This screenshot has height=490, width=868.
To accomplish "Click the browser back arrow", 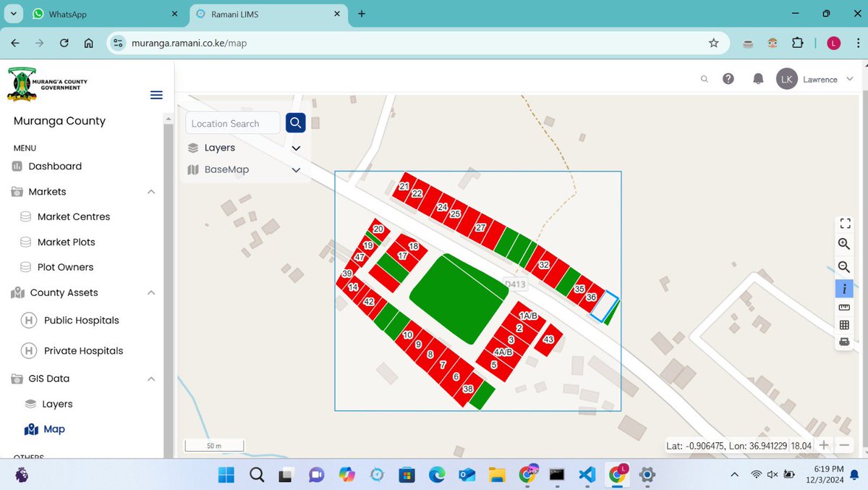I will (15, 43).
